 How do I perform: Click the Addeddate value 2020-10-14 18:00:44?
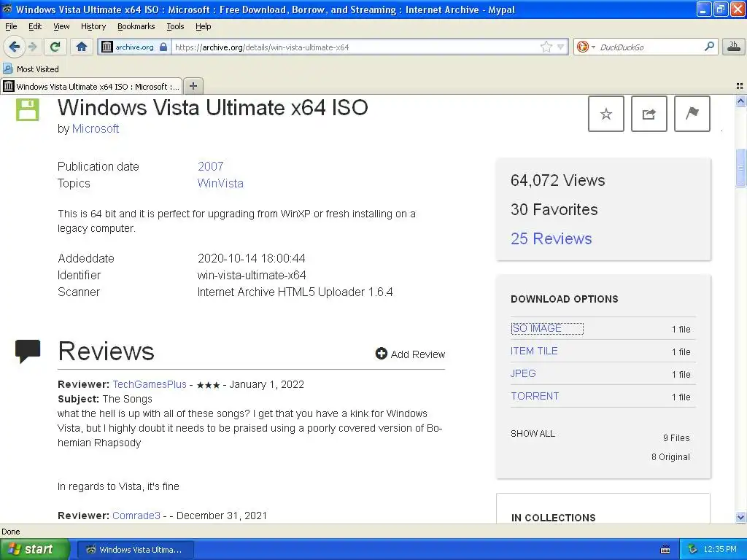[251, 258]
